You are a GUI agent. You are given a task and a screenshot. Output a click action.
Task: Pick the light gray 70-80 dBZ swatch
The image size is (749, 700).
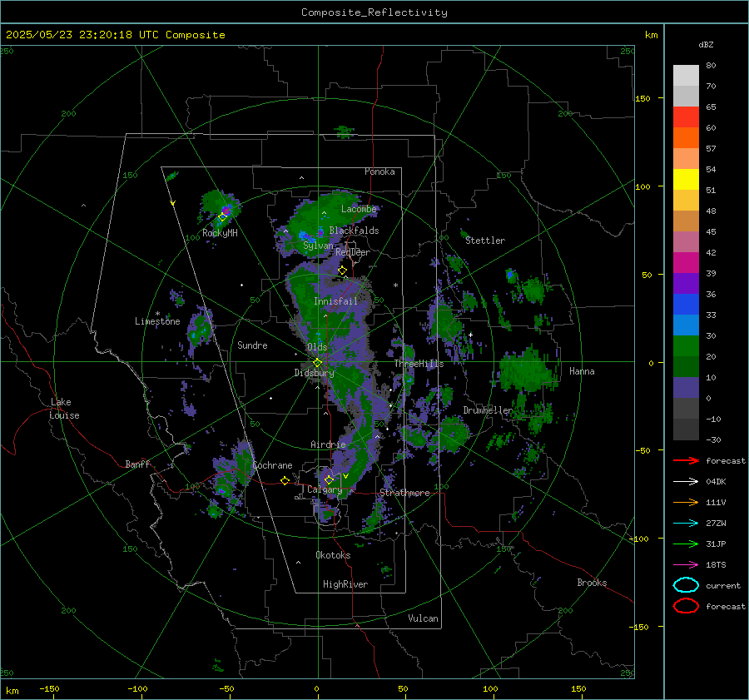(x=686, y=76)
